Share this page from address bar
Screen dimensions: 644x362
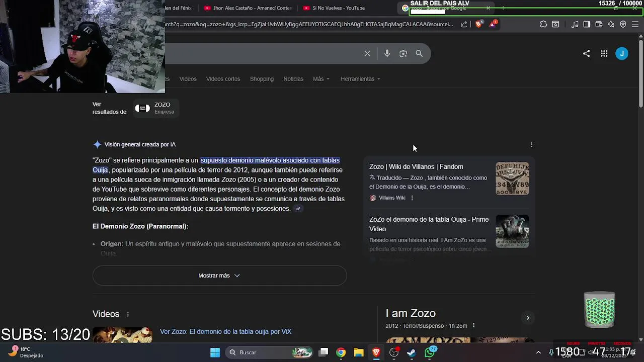(x=464, y=24)
